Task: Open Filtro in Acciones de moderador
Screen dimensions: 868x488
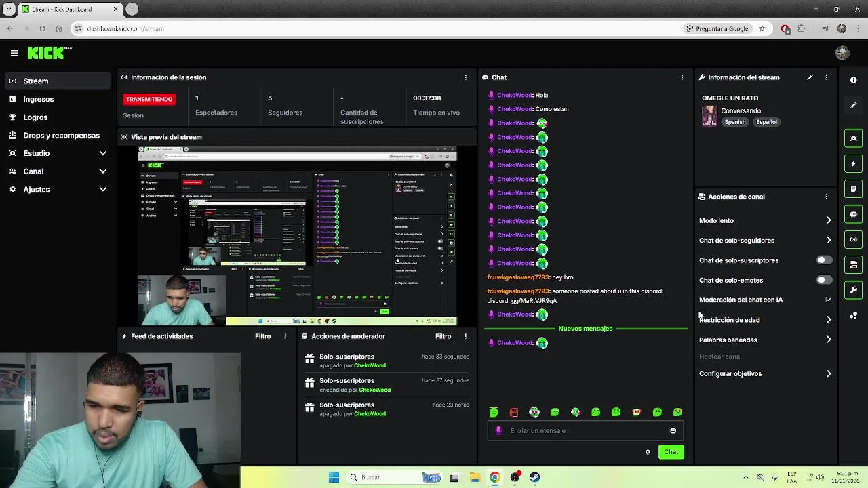Action: 443,336
